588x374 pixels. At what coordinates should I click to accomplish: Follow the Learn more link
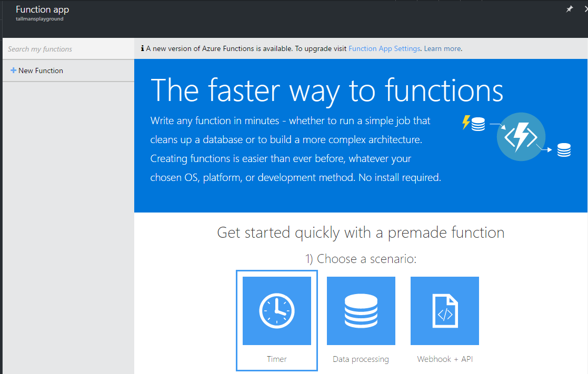click(442, 49)
